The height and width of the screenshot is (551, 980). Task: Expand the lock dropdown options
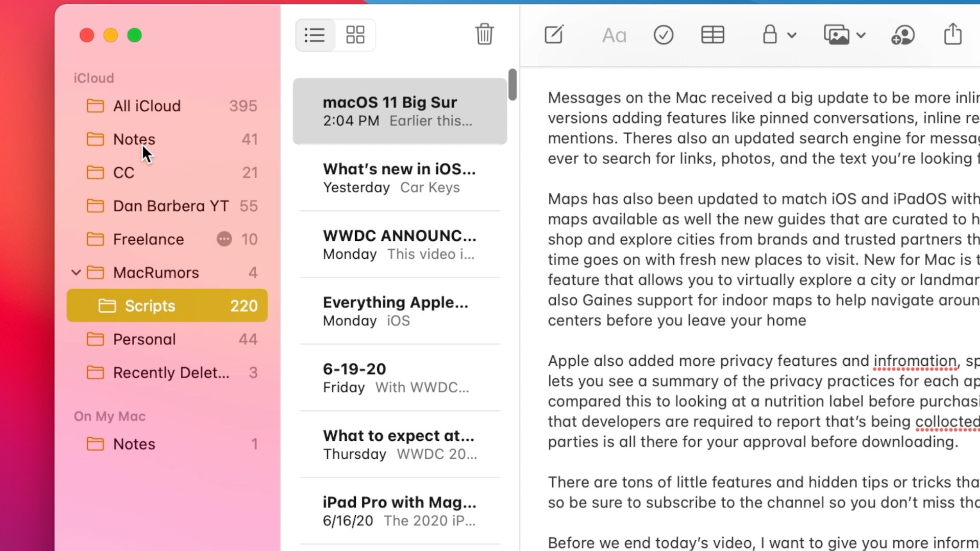coord(792,36)
